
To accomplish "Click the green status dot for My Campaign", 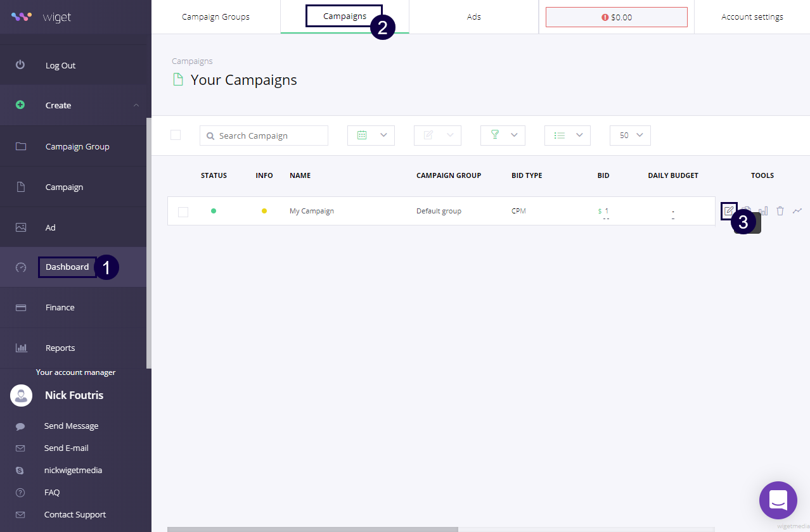I will click(214, 211).
